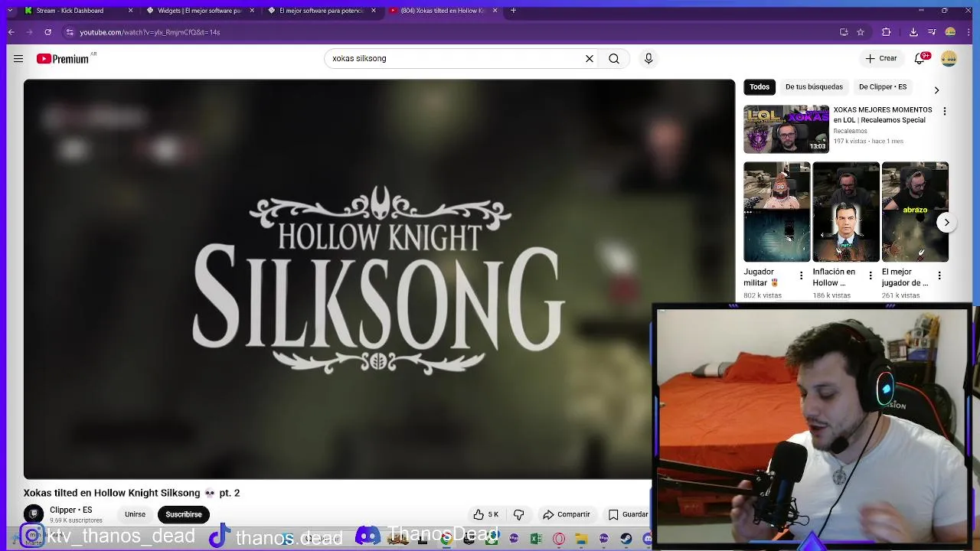Image resolution: width=980 pixels, height=551 pixels.
Task: Open the YouTube account avatar menu
Action: (x=949, y=58)
